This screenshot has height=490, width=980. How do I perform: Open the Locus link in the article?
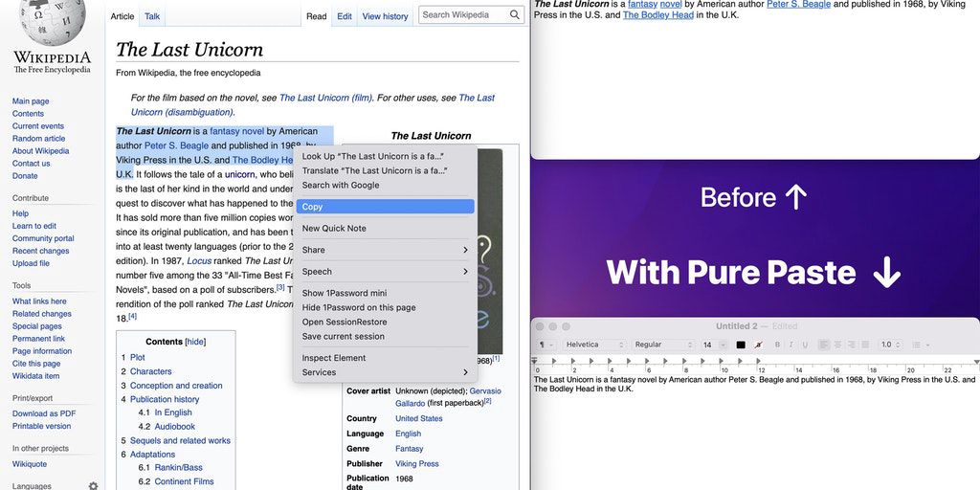199,260
